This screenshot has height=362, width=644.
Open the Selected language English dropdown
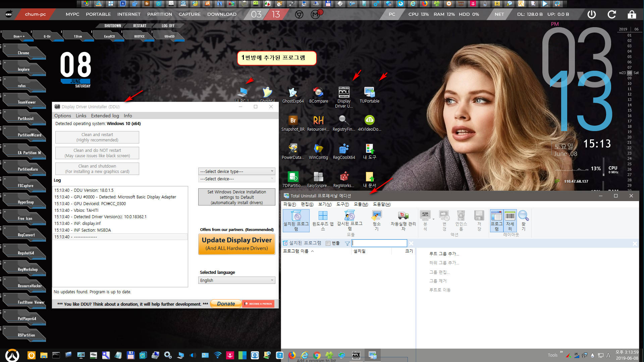[236, 280]
